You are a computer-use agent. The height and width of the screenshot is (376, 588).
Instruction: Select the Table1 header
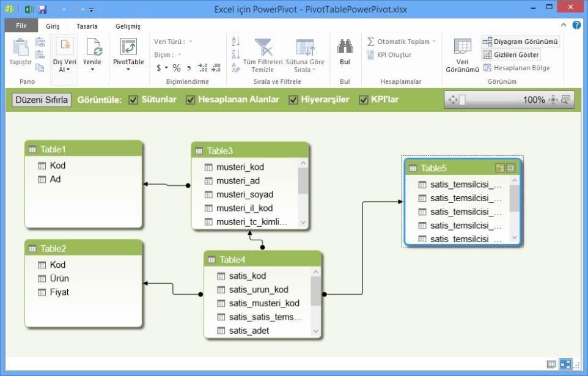pos(84,149)
